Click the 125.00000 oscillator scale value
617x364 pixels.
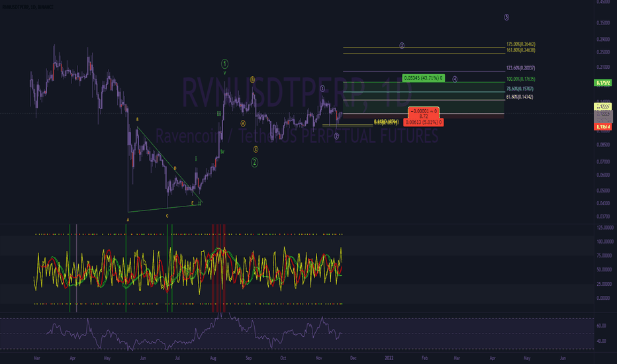click(x=605, y=228)
